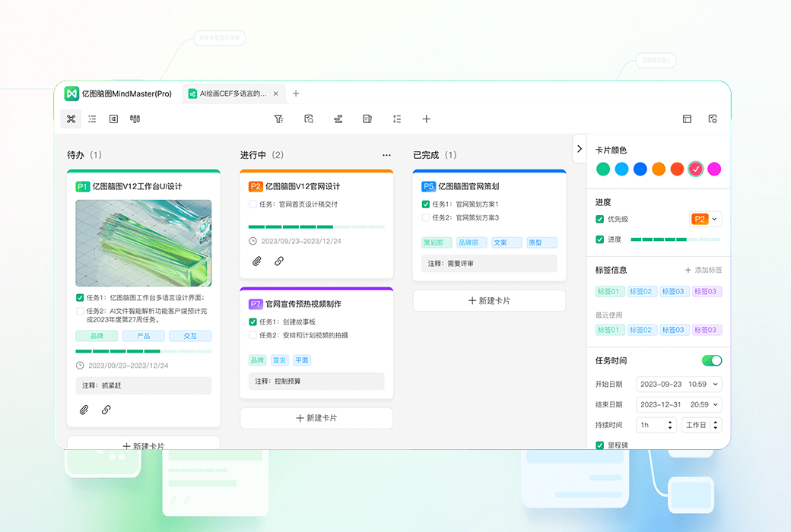Open attachment paperclip on P2 card
Screen dimensions: 791x532
coord(257,261)
